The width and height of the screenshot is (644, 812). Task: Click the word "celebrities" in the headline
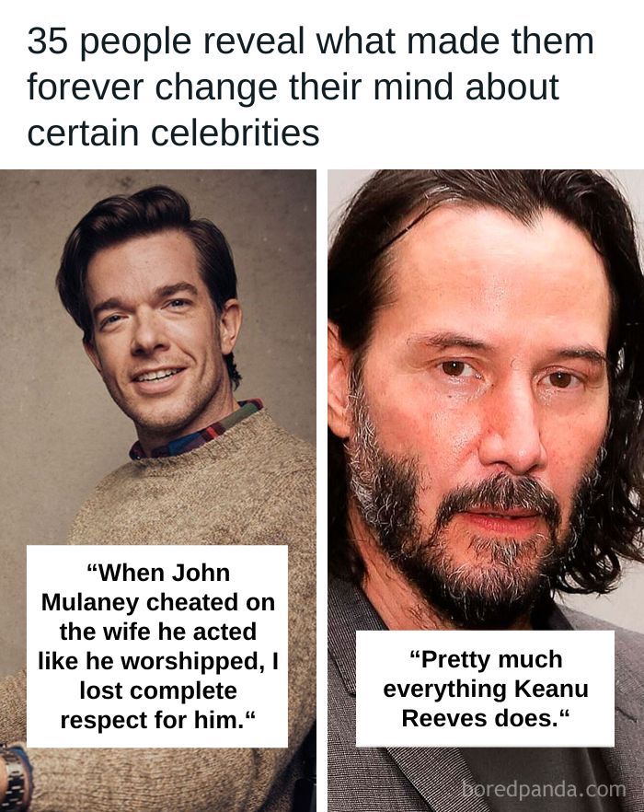235,133
